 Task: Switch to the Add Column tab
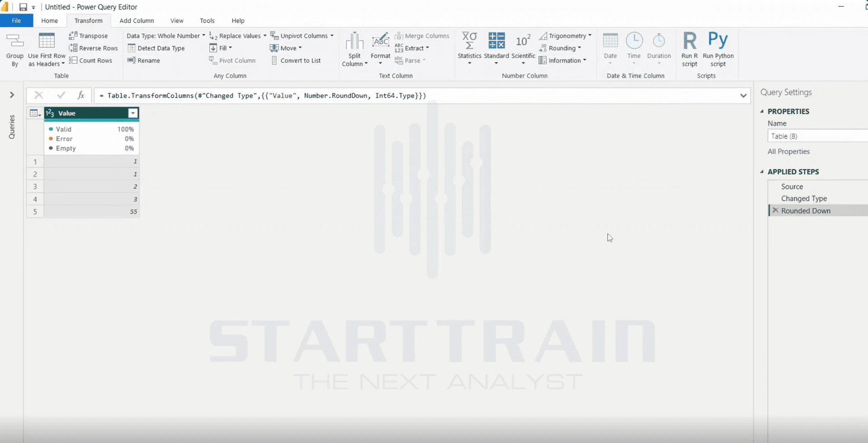click(x=137, y=20)
